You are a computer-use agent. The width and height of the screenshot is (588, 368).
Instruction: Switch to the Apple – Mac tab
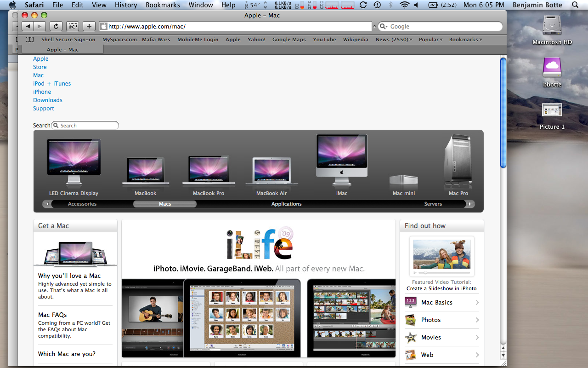point(62,50)
